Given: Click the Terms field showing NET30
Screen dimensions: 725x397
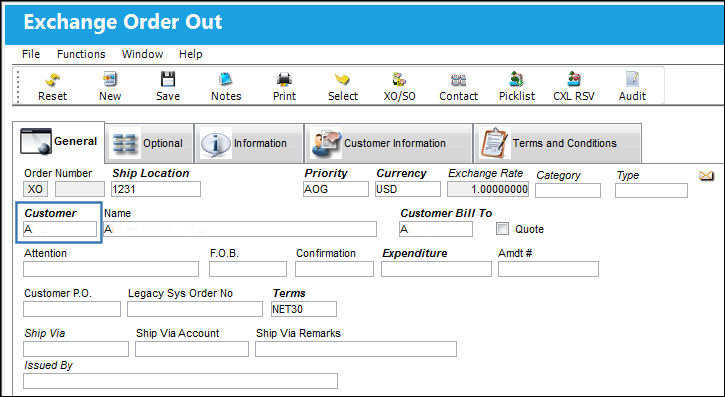Looking at the screenshot, I should point(304,309).
